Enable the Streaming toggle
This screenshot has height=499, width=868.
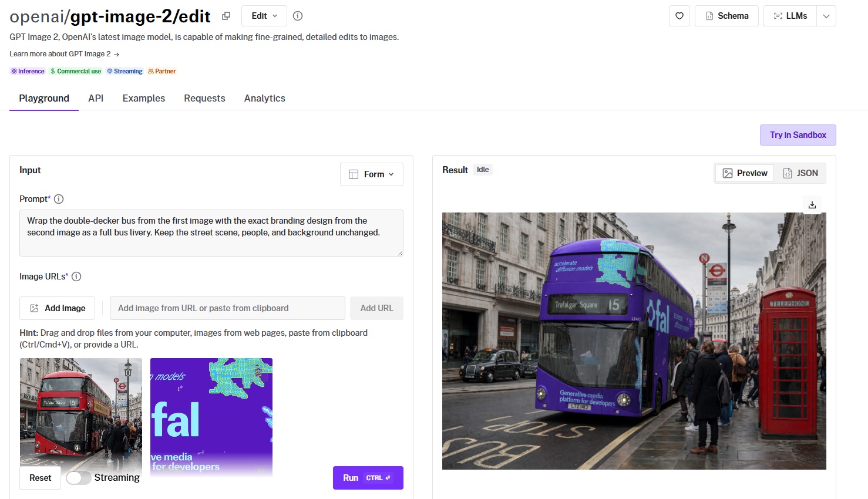[x=78, y=478]
